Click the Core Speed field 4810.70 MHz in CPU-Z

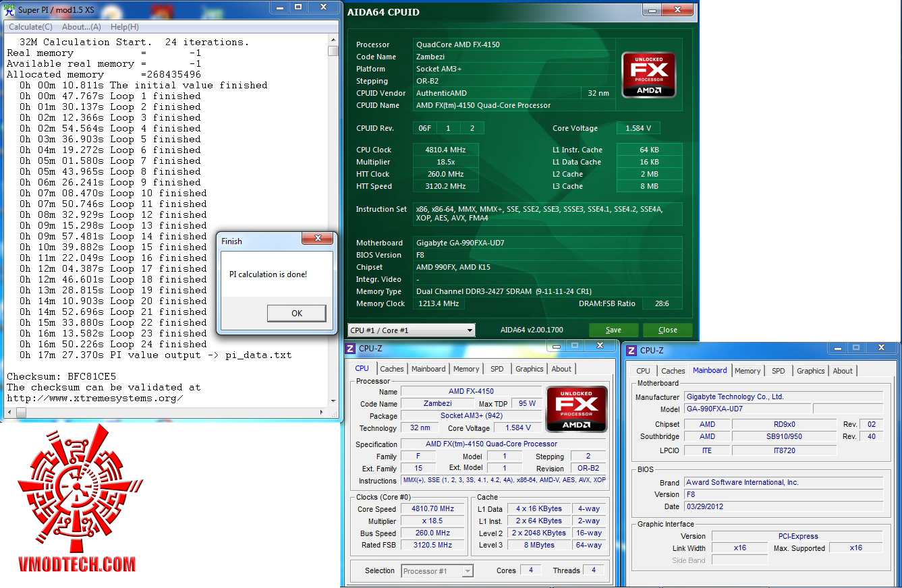pyautogui.click(x=432, y=509)
